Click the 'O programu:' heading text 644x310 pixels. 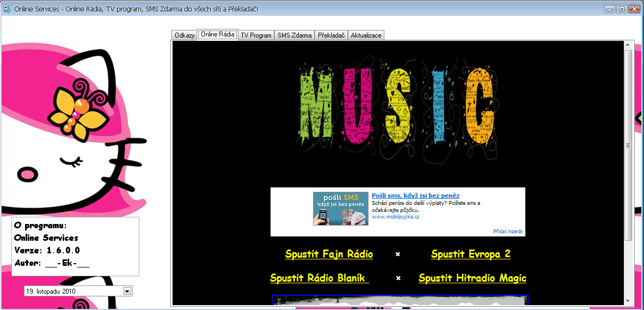40,226
